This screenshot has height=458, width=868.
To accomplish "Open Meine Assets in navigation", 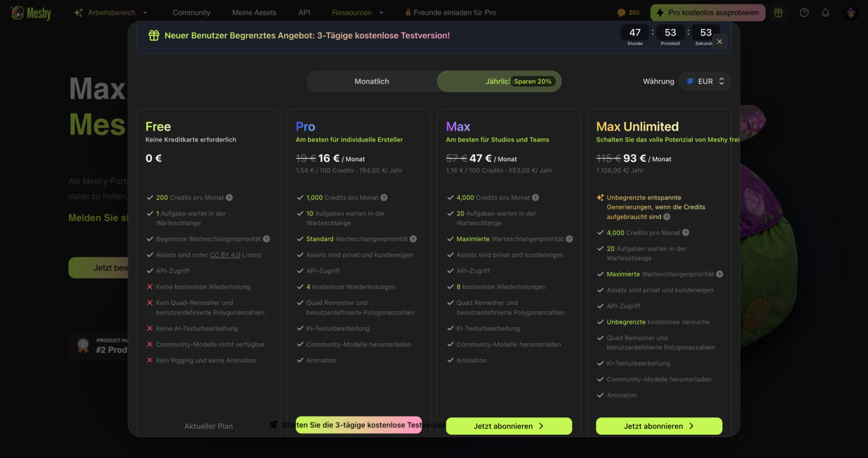I will tap(254, 12).
